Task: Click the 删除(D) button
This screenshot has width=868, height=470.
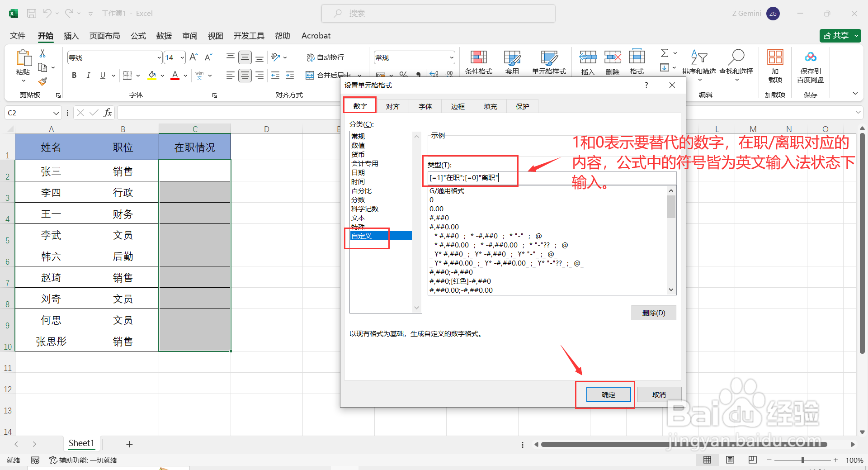Action: (x=653, y=312)
